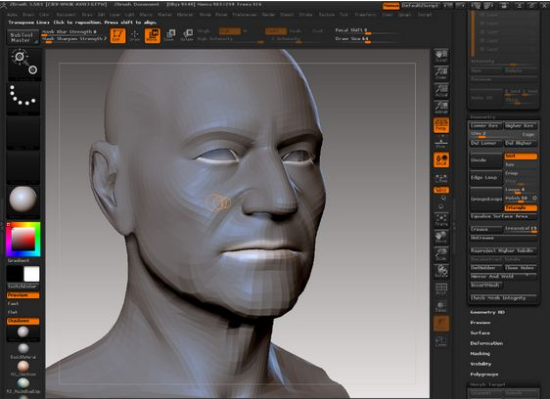The width and height of the screenshot is (550, 399).
Task: Activate the Edit mode button
Action: [x=118, y=36]
